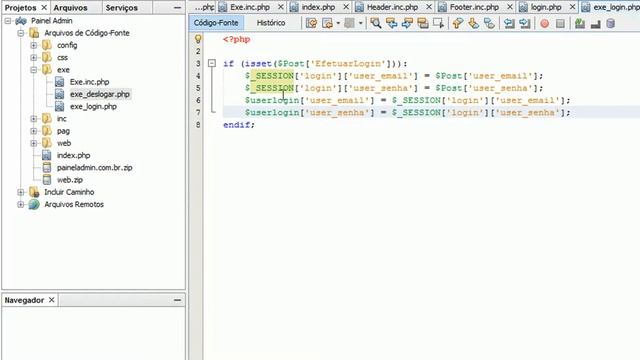Select exe_deslogar.php in project tree
The image size is (640, 360).
[100, 94]
